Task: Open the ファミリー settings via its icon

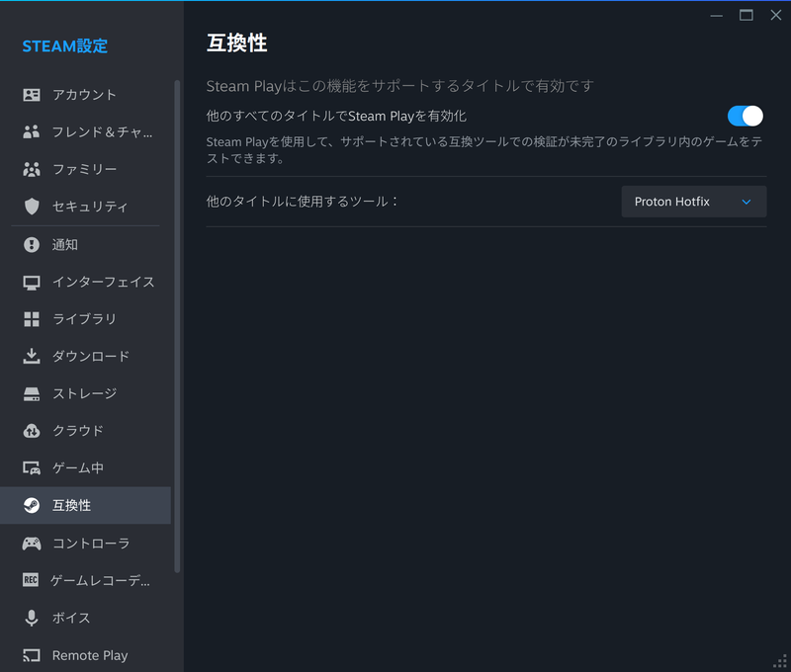Action: 33,169
